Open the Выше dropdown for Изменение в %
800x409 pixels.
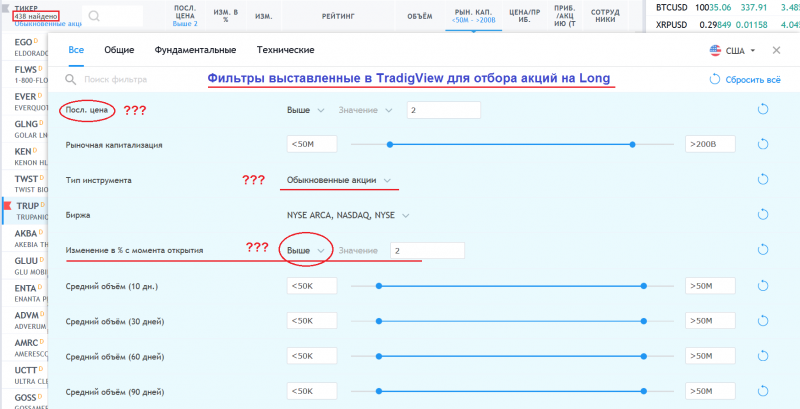tap(306, 250)
